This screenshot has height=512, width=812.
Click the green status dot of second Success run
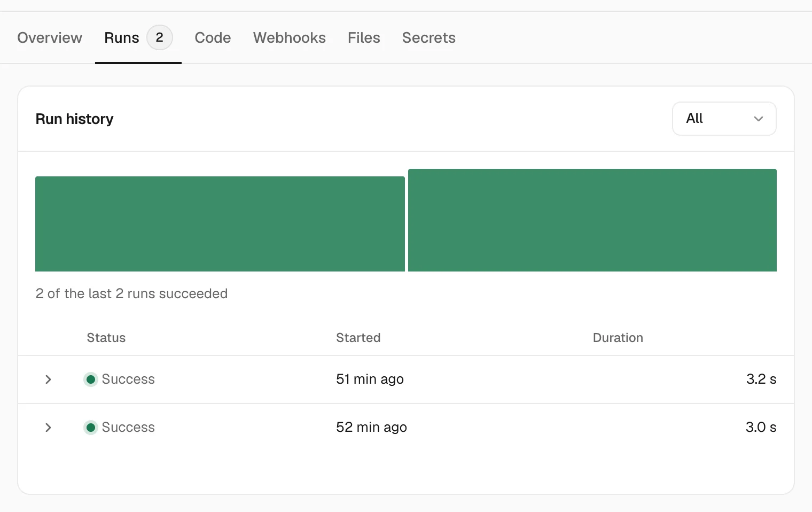(x=91, y=428)
